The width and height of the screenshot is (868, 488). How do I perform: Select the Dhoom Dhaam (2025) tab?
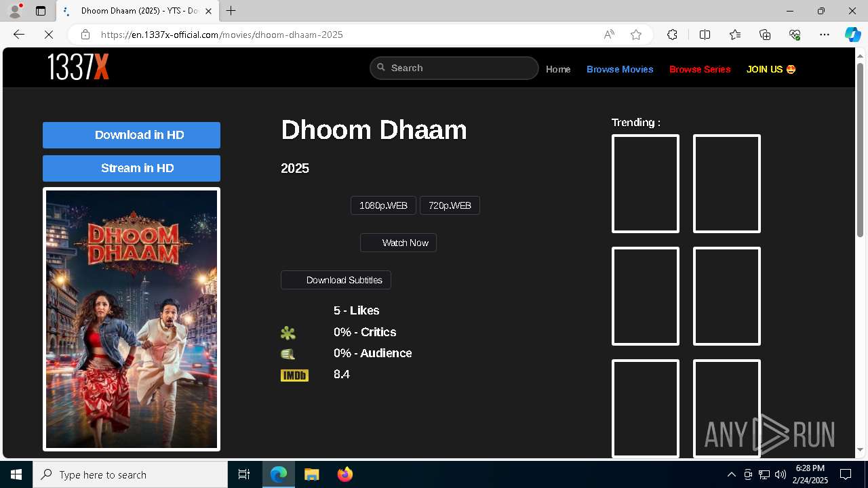138,11
